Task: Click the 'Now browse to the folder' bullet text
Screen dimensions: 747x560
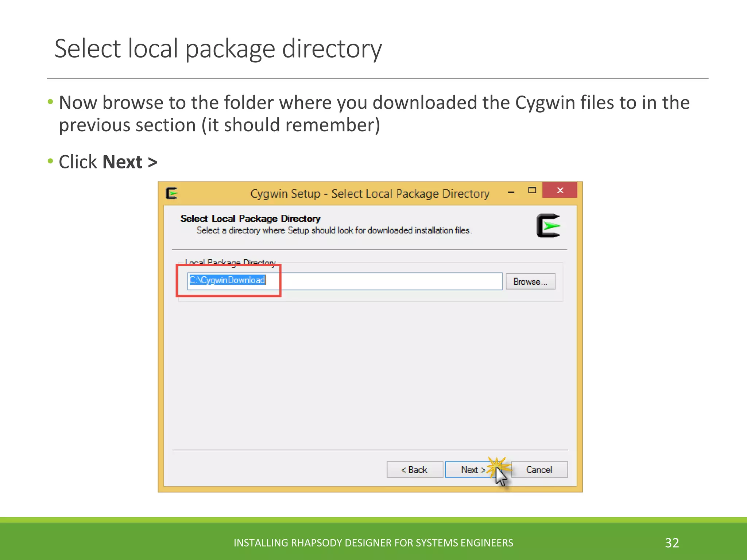Action: click(x=374, y=114)
